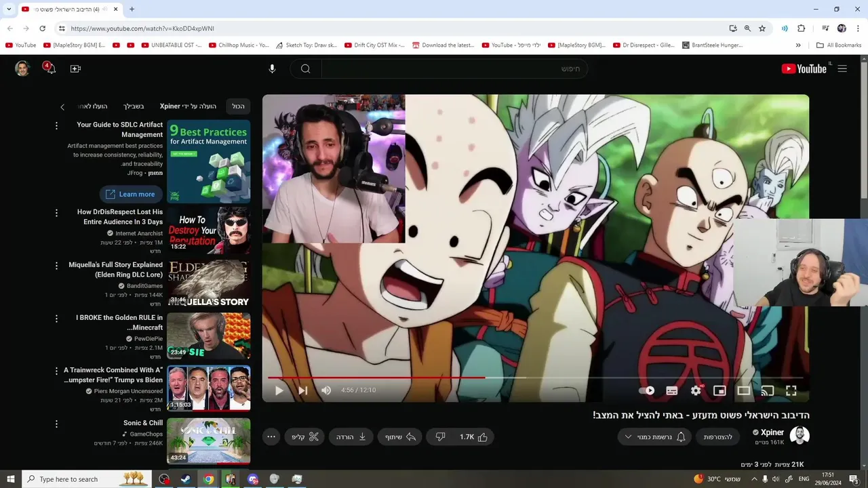Open the Xpiner channel name link

772,432
